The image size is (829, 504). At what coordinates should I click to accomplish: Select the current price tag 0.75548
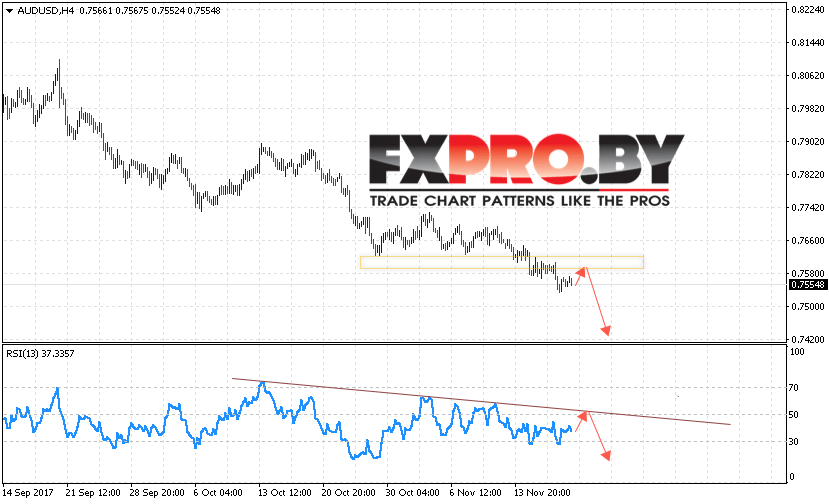(x=807, y=285)
